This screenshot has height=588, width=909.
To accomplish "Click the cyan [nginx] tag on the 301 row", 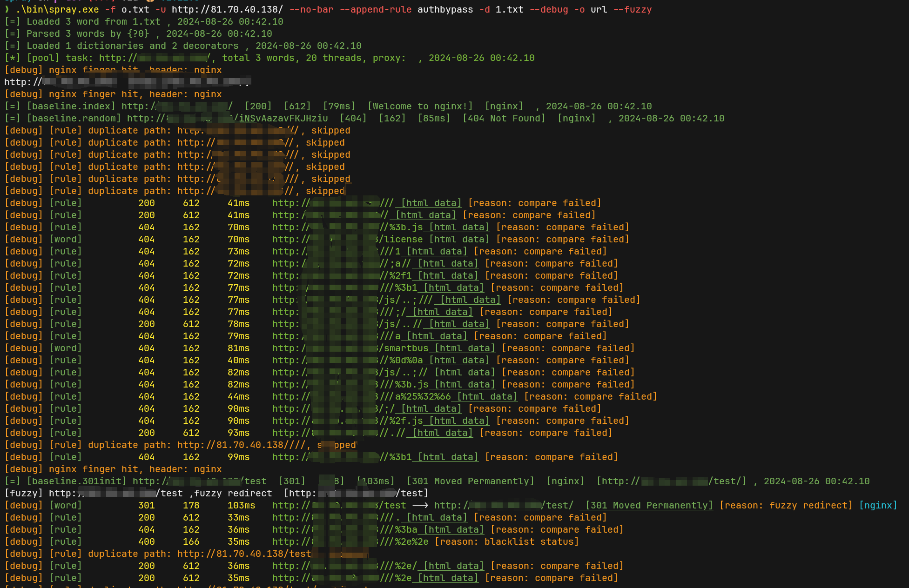I will click(x=878, y=505).
